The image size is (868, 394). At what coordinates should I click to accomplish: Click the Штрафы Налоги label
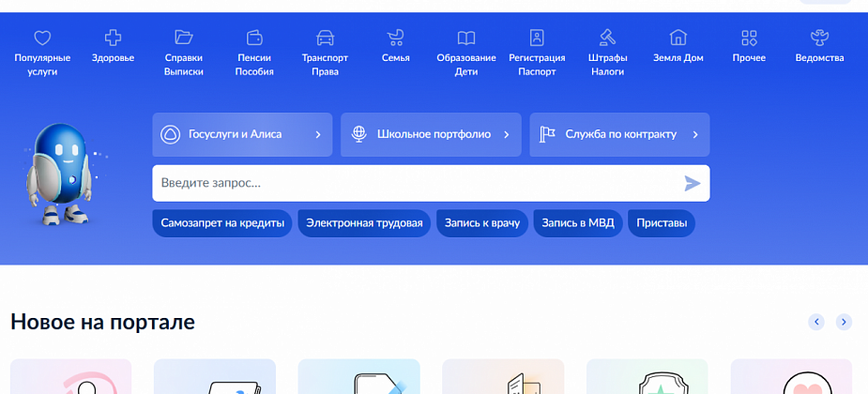pos(608,65)
